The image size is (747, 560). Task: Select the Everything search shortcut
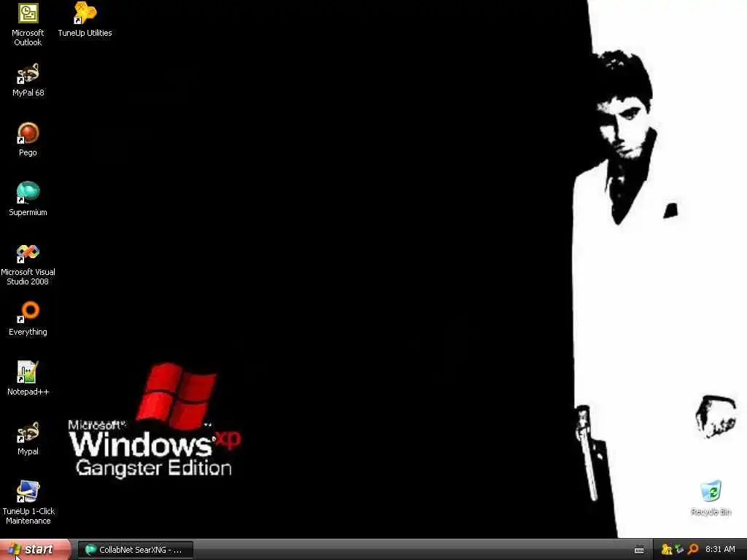(28, 319)
